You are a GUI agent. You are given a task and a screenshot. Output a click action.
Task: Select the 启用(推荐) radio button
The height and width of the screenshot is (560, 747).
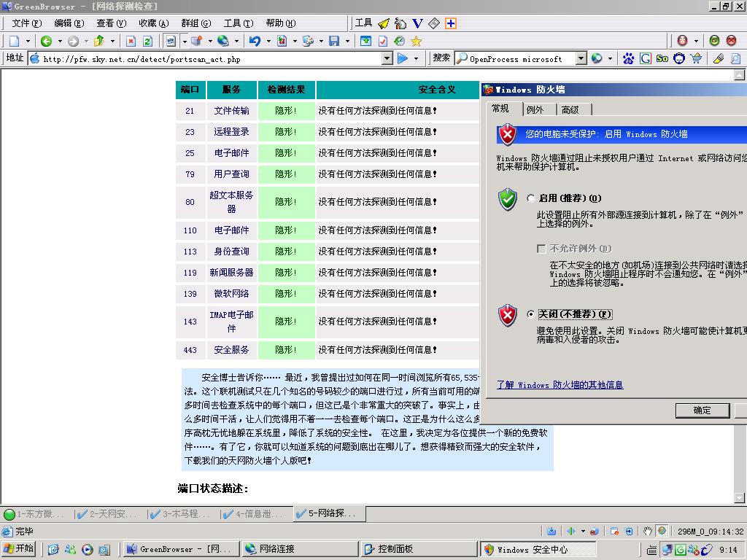coord(531,198)
